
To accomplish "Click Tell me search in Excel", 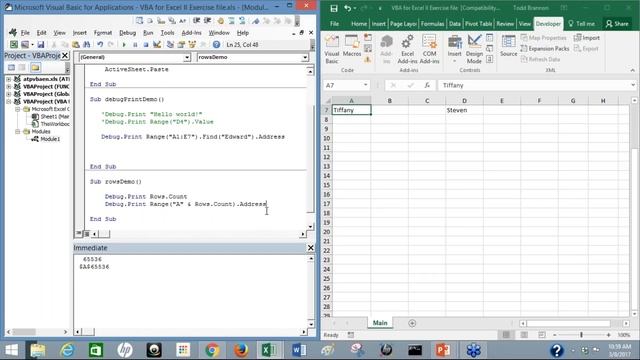I will coord(582,24).
